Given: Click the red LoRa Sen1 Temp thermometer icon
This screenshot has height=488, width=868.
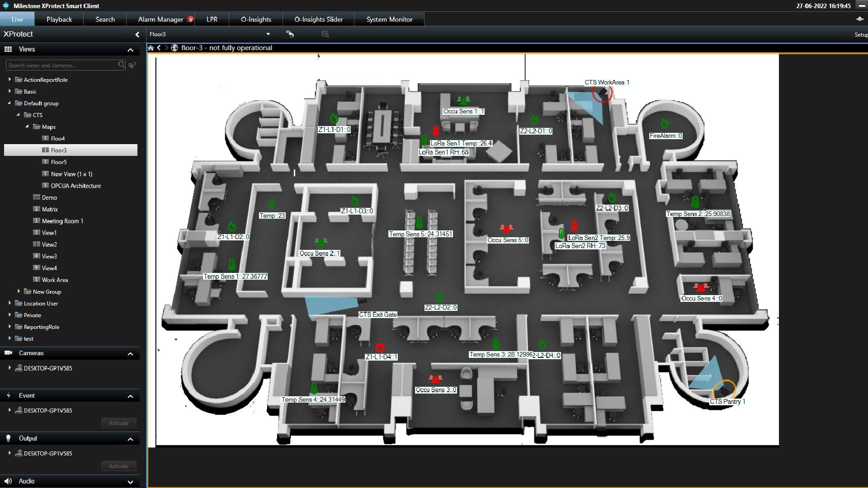Looking at the screenshot, I should [x=436, y=131].
